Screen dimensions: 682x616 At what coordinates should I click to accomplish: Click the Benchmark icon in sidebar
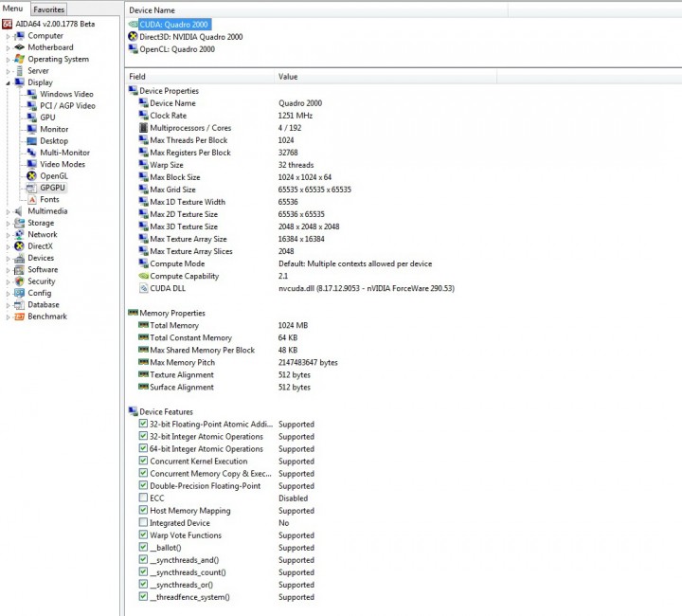coord(20,317)
